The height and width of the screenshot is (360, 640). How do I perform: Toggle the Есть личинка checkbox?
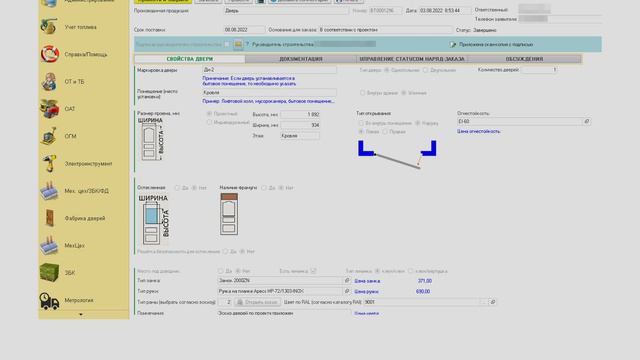313,271
